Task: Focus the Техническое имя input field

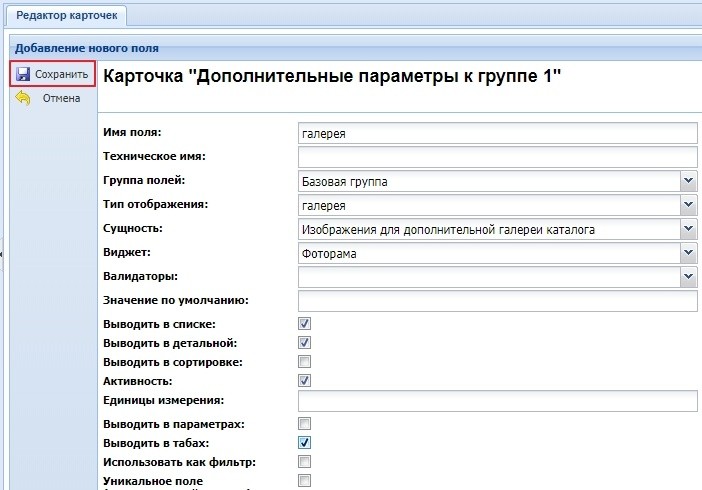Action: point(497,157)
